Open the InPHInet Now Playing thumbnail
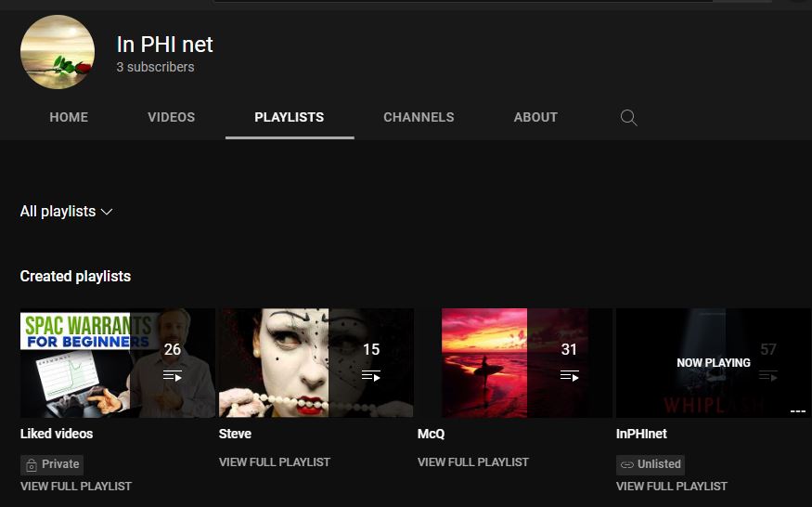Image resolution: width=812 pixels, height=507 pixels. point(713,363)
